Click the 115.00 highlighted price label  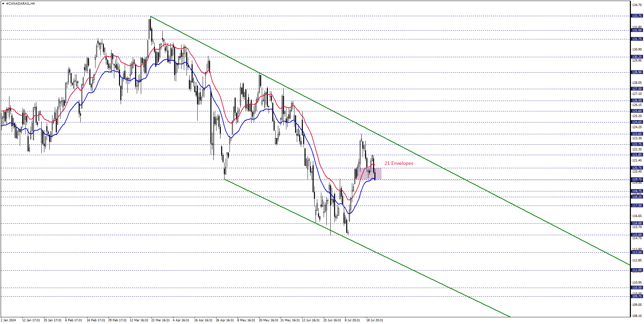tap(637, 235)
